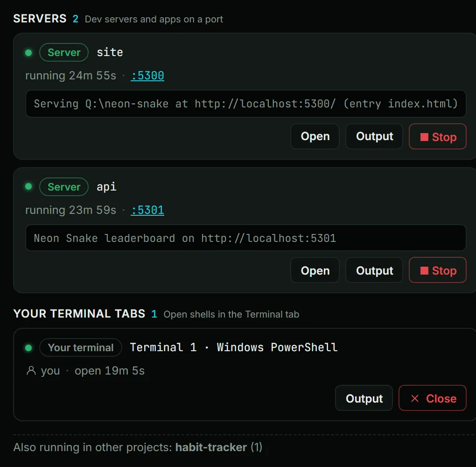Image resolution: width=476 pixels, height=467 pixels.
Task: Click the running 23m 59s text
Action: coord(71,210)
